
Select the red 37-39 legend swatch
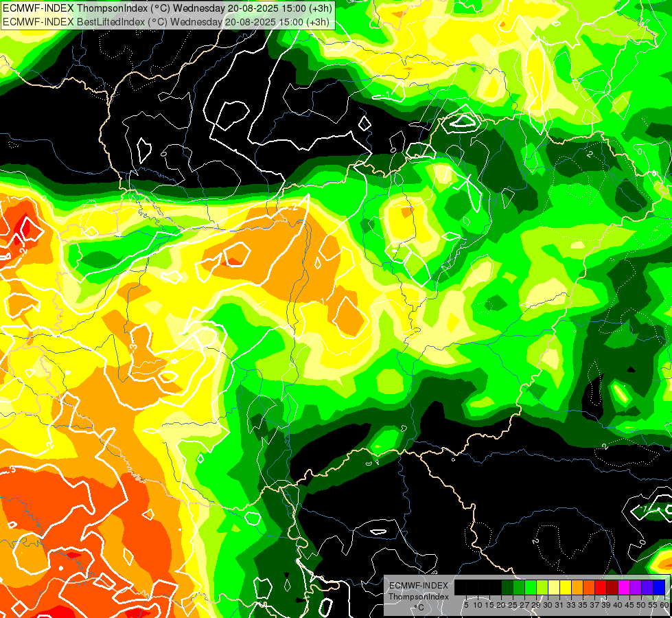(601, 587)
